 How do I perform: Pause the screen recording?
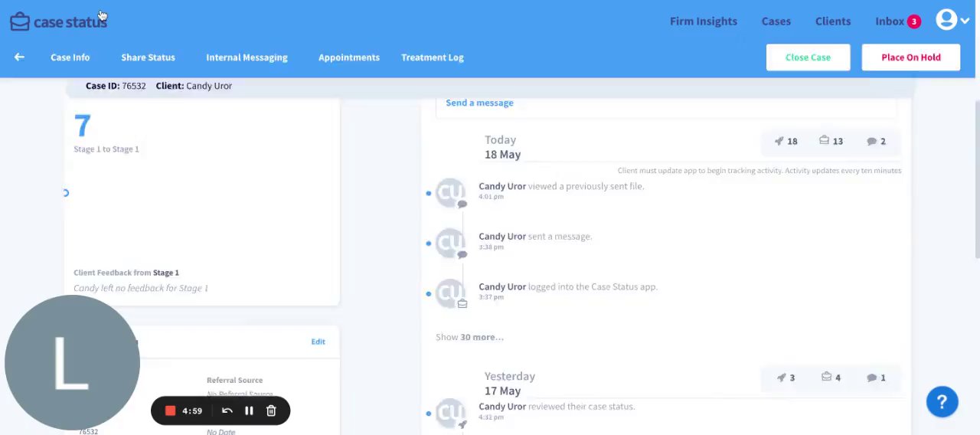click(x=249, y=411)
